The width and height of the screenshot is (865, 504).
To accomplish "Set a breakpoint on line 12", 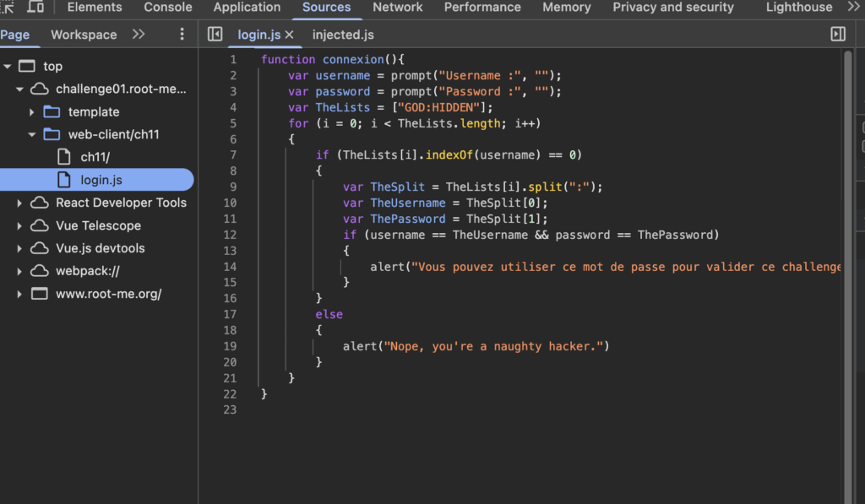I will pyautogui.click(x=232, y=235).
